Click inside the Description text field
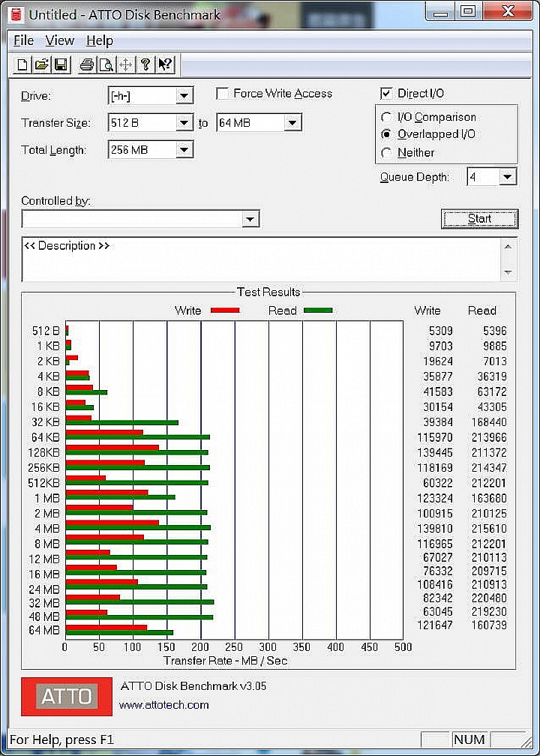 (x=262, y=259)
